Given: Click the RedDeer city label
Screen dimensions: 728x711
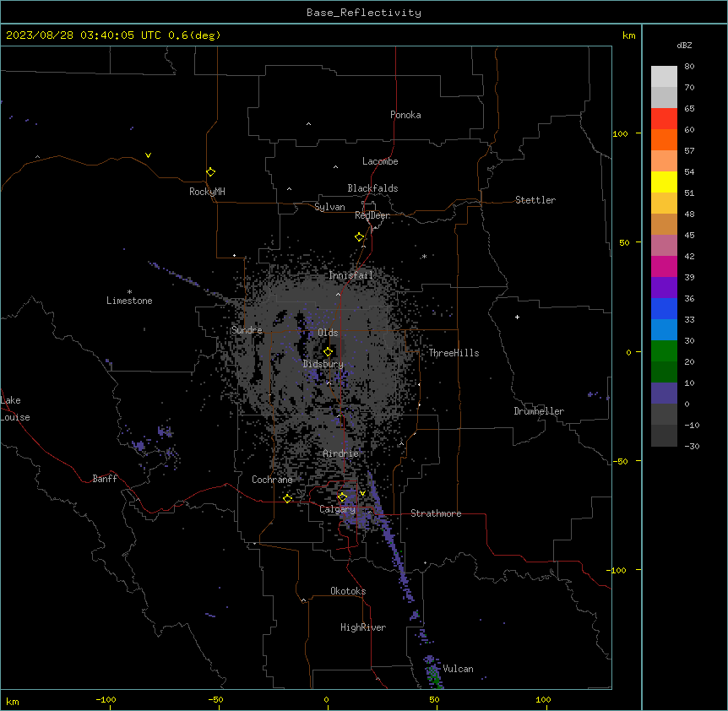Looking at the screenshot, I should point(372,215).
